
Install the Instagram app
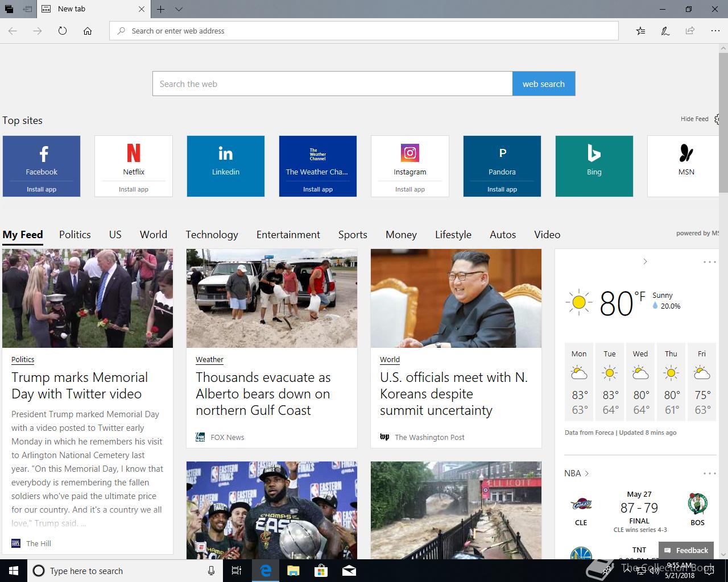(410, 189)
